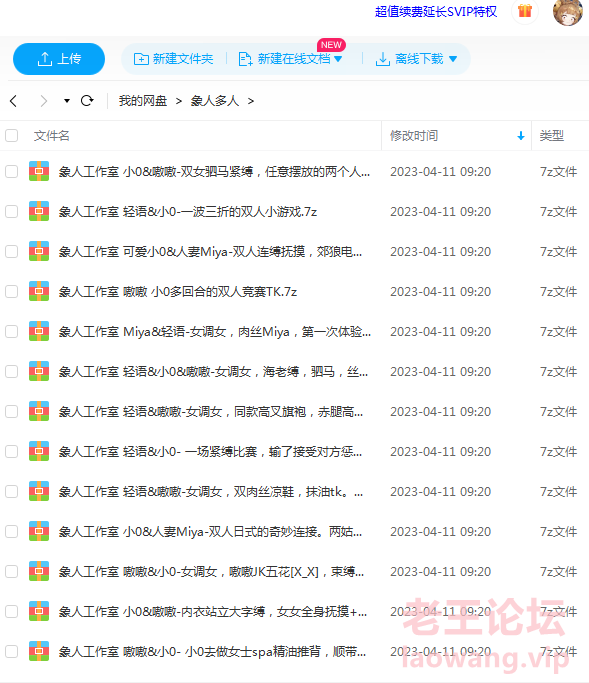This screenshot has height=683, width=589.
Task: Click the 上传 upload button
Action: click(59, 59)
